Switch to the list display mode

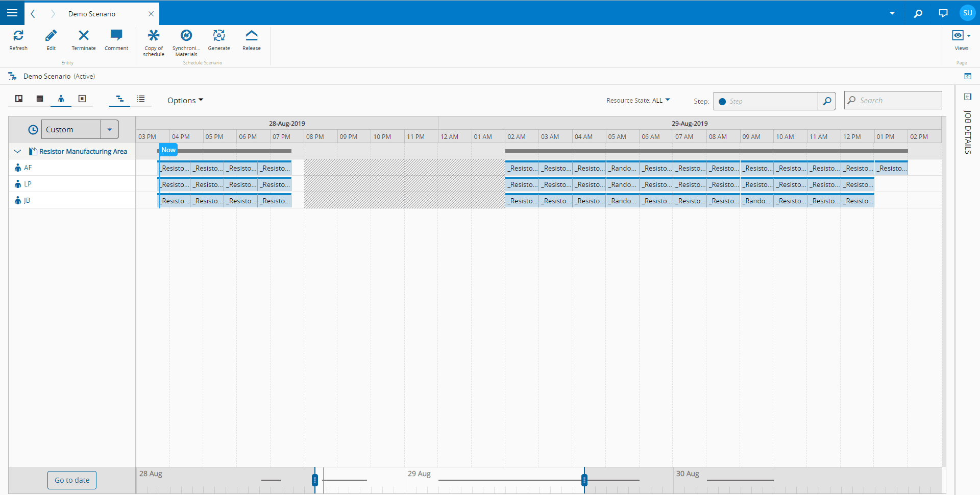[x=141, y=99]
